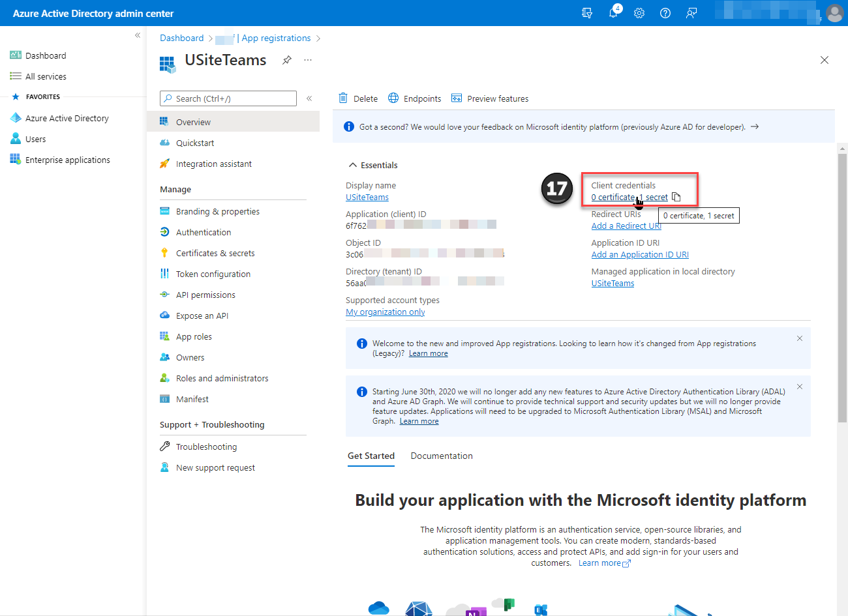
Task: Open portal settings gear
Action: (x=639, y=13)
